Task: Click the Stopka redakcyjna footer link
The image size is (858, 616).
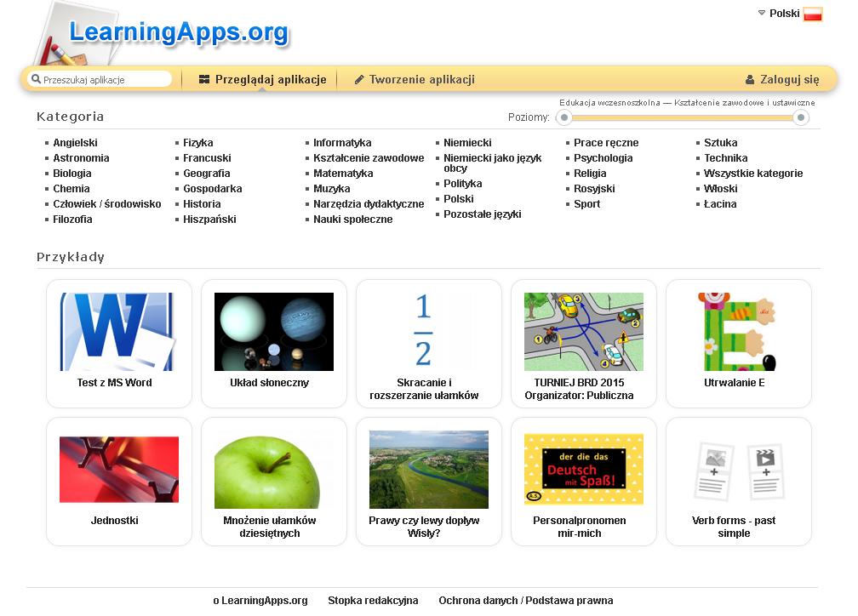Action: pos(373,600)
